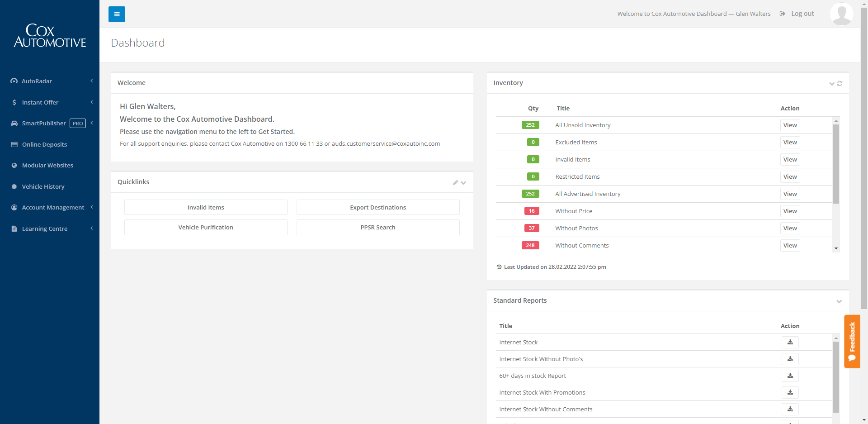Image resolution: width=868 pixels, height=424 pixels.
Task: Click the Dashboard page heading
Action: 138,43
